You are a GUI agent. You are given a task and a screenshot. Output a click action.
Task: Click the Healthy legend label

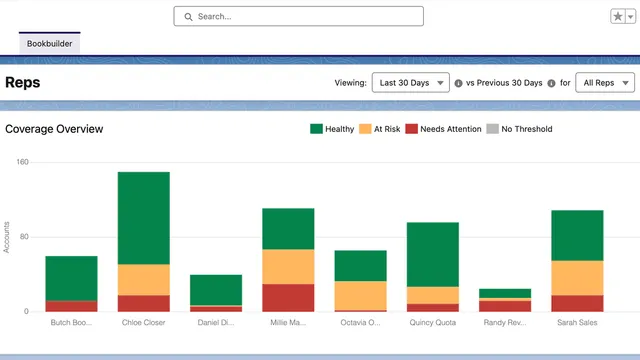340,129
